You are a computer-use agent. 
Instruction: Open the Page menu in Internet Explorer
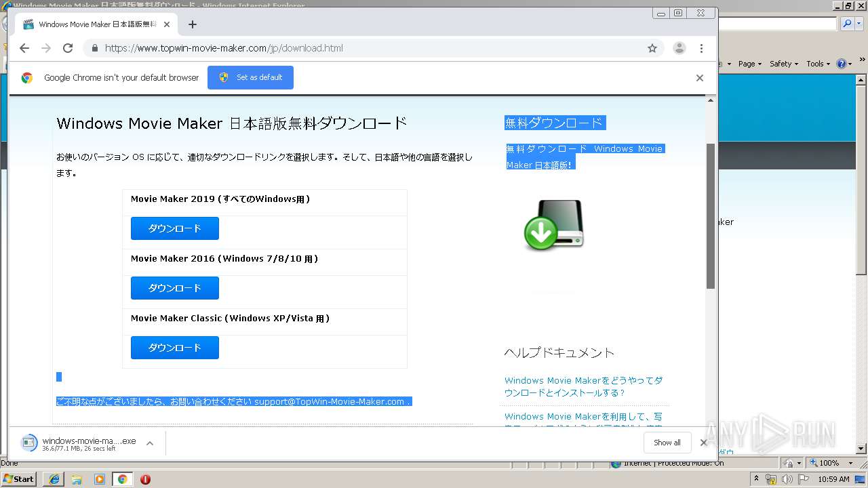click(749, 64)
